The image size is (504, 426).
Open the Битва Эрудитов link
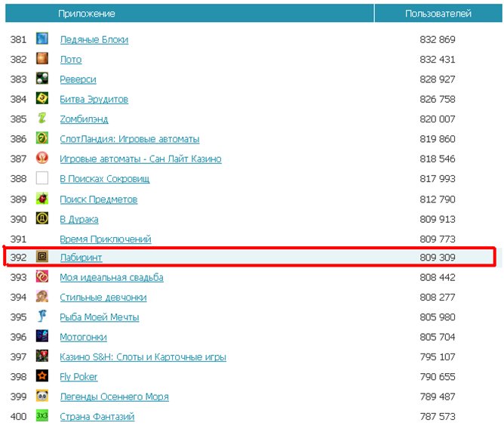coord(94,99)
